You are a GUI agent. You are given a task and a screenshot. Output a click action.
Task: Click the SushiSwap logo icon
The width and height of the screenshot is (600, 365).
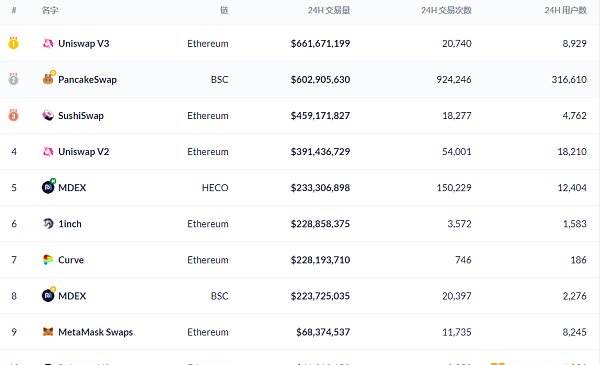(48, 115)
